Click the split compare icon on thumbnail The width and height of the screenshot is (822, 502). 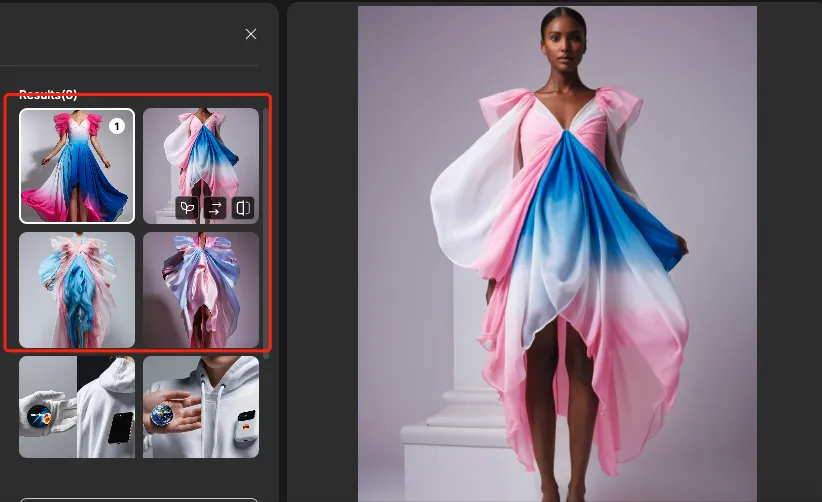243,208
